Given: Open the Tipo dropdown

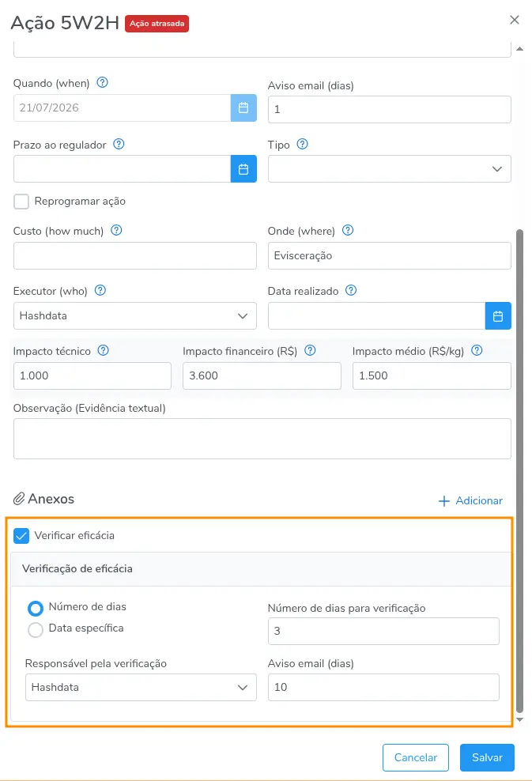Looking at the screenshot, I should pos(390,169).
